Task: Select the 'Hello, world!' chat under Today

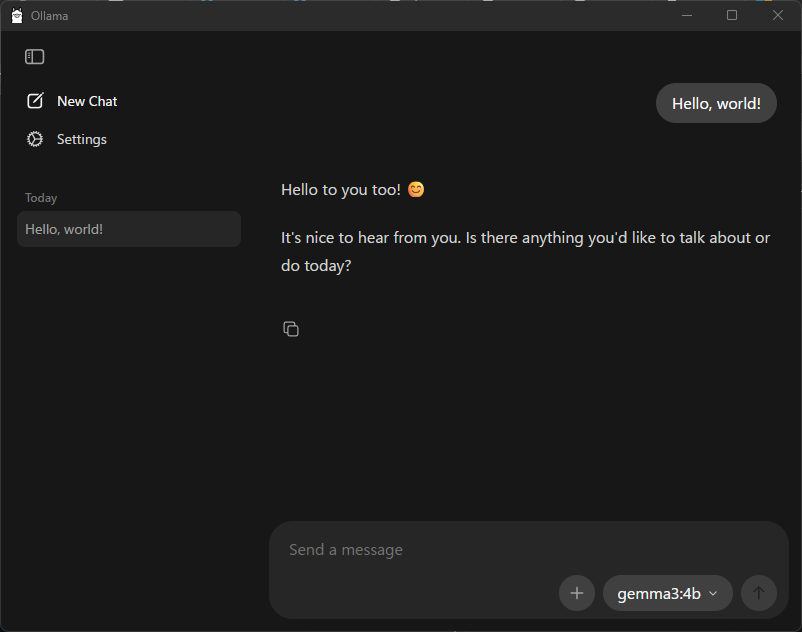Action: [x=128, y=229]
